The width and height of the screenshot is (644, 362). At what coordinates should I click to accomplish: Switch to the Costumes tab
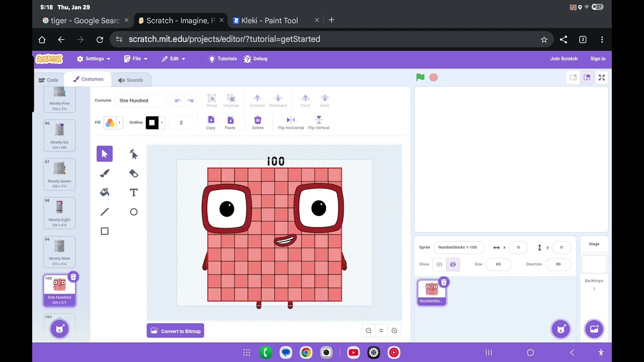(x=88, y=79)
